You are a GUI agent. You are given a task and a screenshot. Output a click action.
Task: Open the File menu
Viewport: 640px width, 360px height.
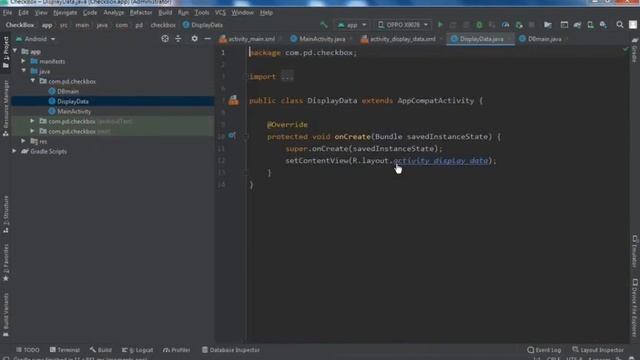pyautogui.click(x=7, y=13)
